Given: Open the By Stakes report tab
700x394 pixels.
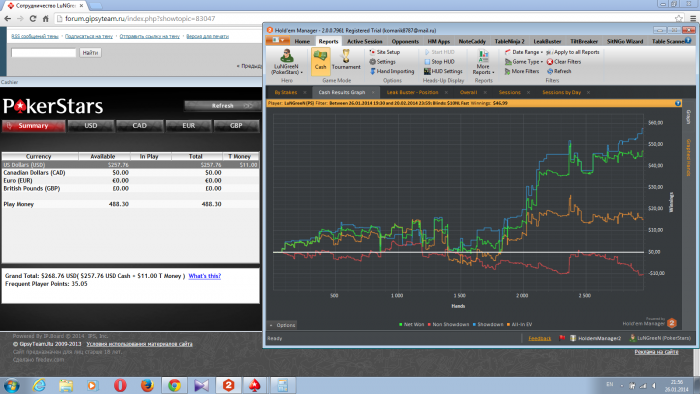Looking at the screenshot, I should point(286,92).
